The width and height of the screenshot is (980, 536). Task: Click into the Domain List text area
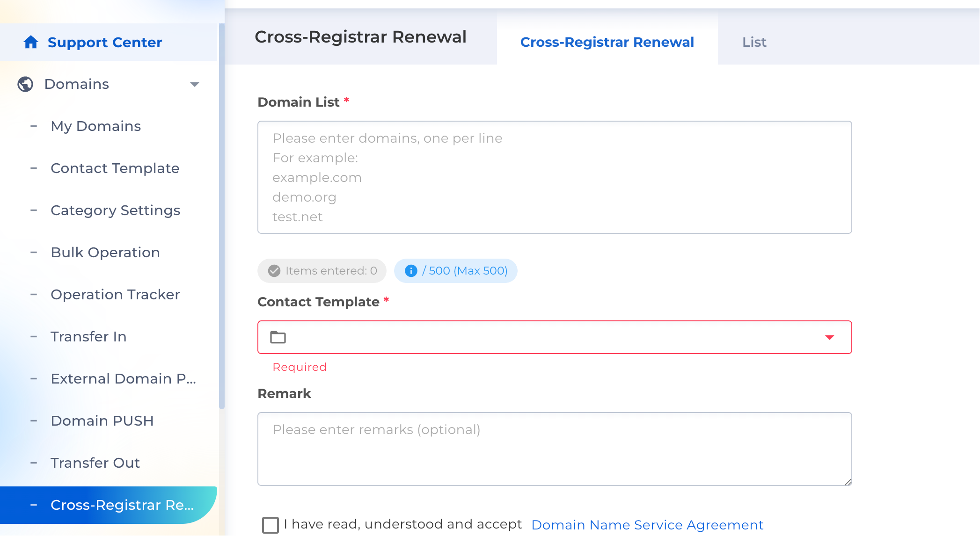555,177
